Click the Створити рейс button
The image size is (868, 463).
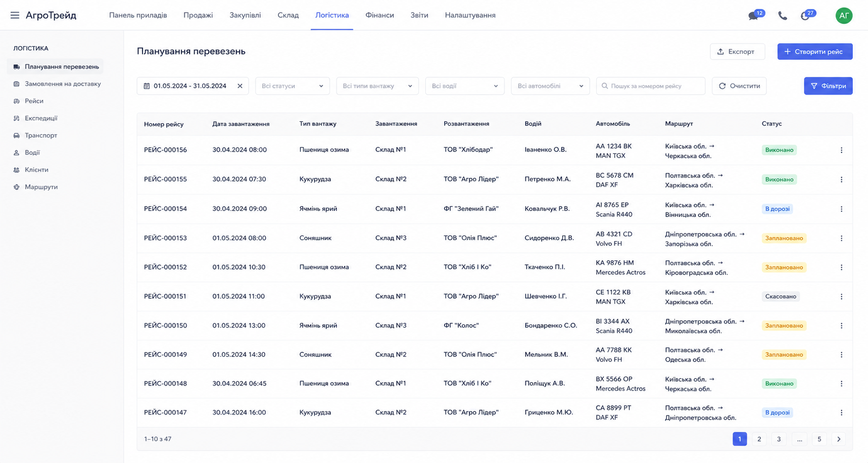pyautogui.click(x=814, y=52)
